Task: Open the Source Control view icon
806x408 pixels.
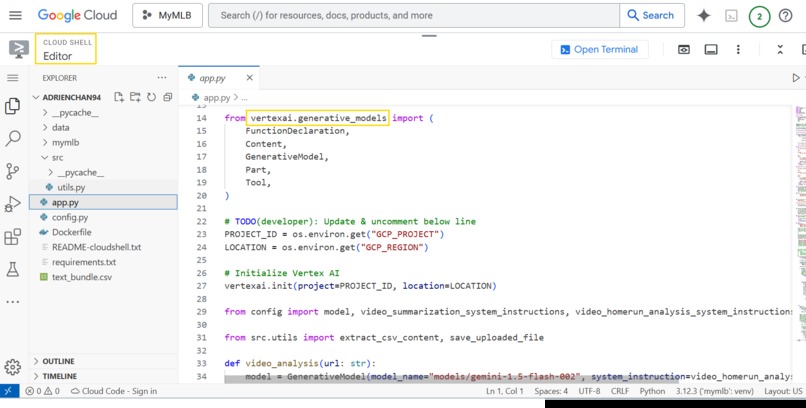Action: point(13,171)
